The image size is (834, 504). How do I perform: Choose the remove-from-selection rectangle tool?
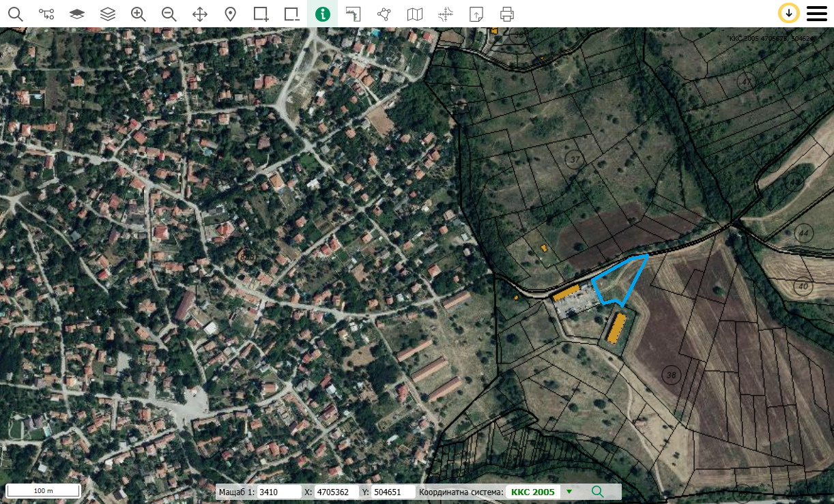pos(292,14)
